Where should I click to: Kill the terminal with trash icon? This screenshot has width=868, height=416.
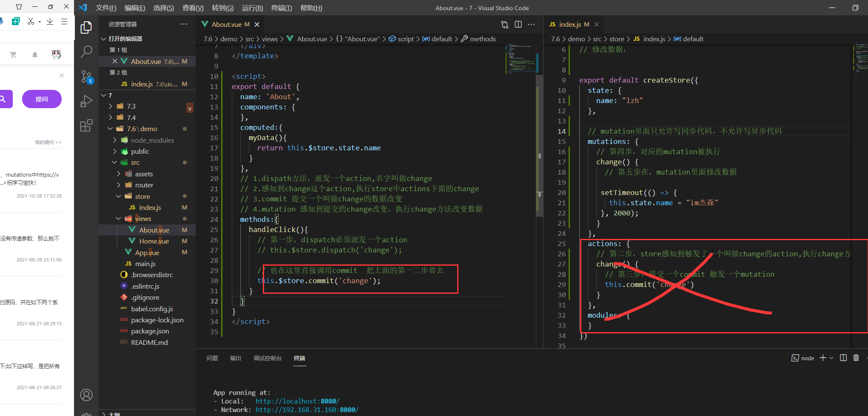[856, 358]
